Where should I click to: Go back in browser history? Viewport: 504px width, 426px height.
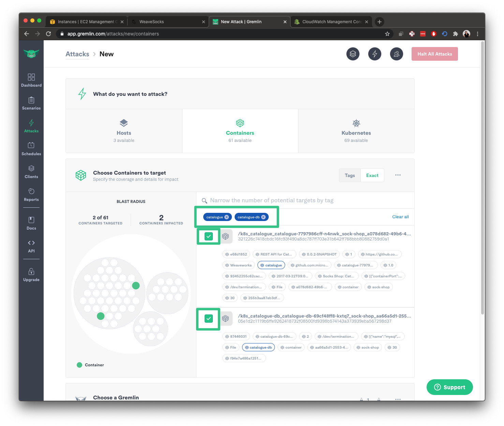point(27,34)
